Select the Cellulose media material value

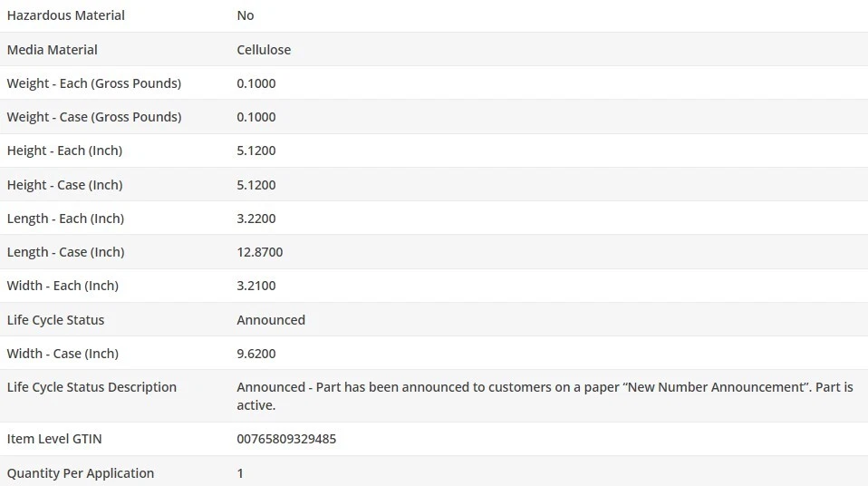pos(264,50)
